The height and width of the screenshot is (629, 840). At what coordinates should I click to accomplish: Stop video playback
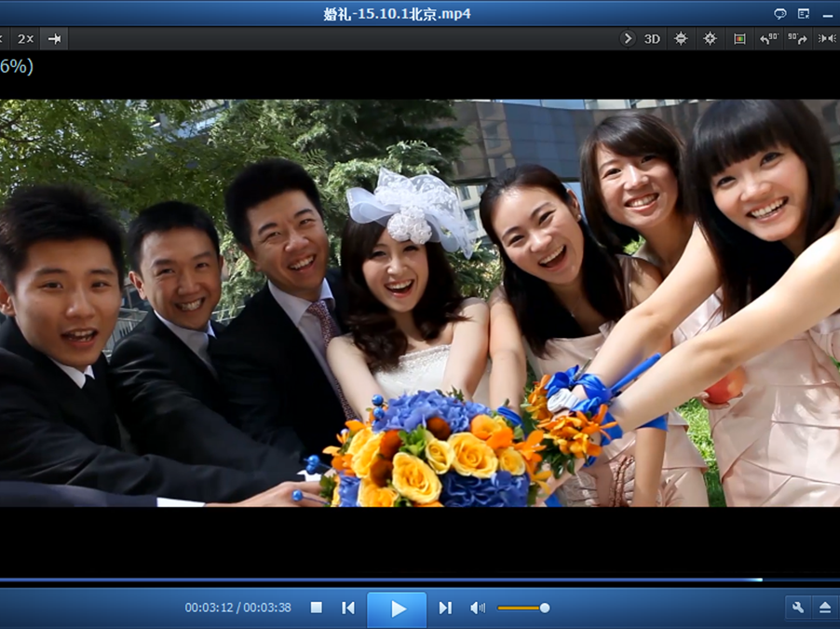tap(317, 608)
